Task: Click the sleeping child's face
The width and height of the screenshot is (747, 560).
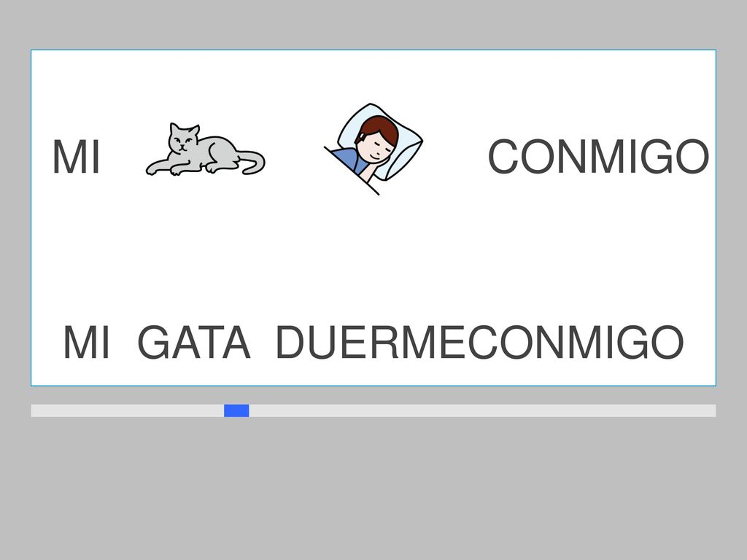Action: [379, 145]
